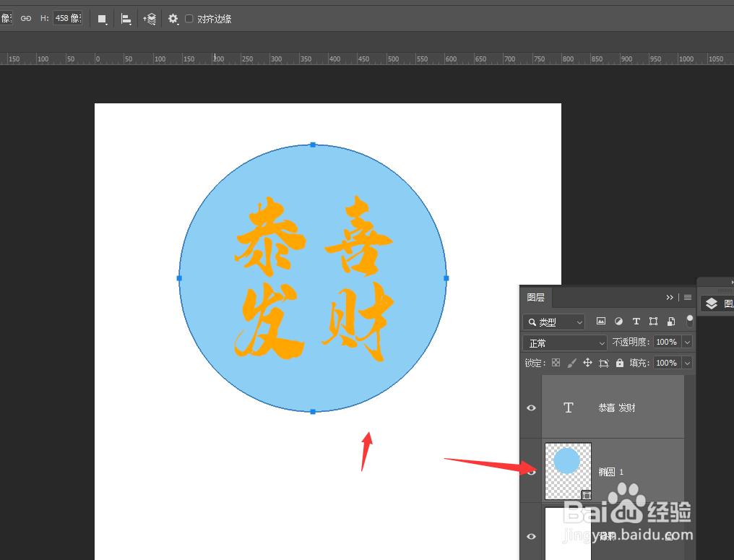The image size is (734, 560).
Task: Expand the 填充 slider arrow
Action: point(687,363)
